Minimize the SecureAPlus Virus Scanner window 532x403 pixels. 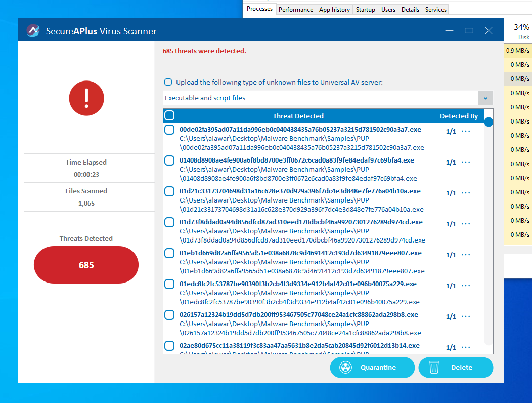point(449,31)
